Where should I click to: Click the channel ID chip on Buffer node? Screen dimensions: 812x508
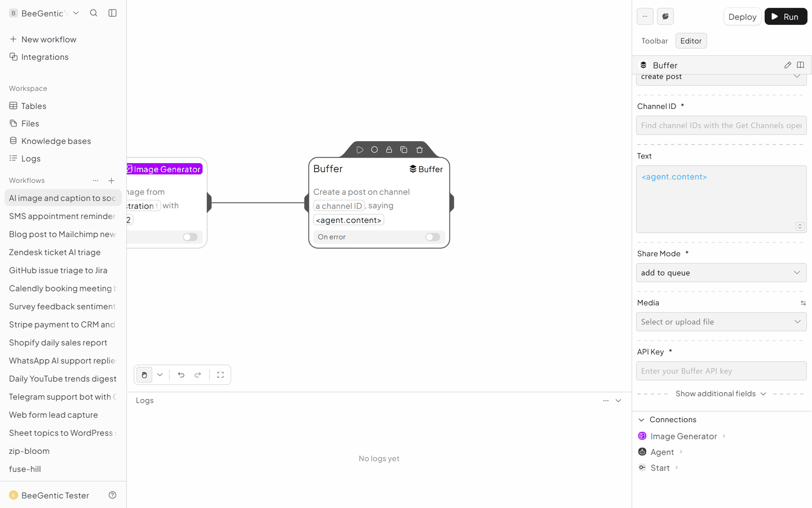pyautogui.click(x=339, y=206)
